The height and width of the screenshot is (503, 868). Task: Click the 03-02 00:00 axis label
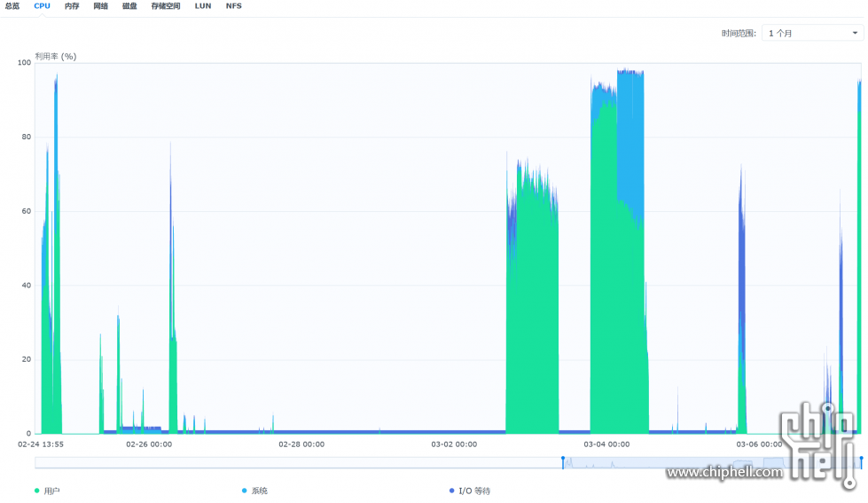pos(454,444)
